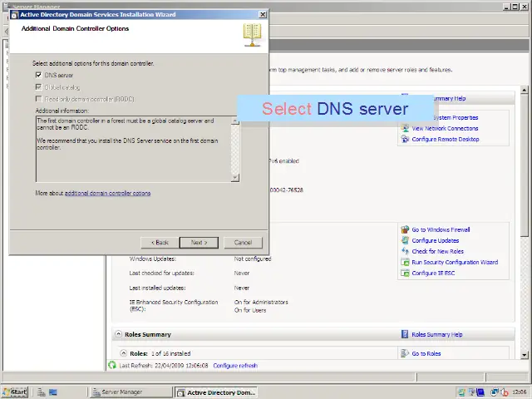Screen dimensions: 532x399
Task: Open Configure Remote Desktop in Server Manager
Action: (x=446, y=139)
